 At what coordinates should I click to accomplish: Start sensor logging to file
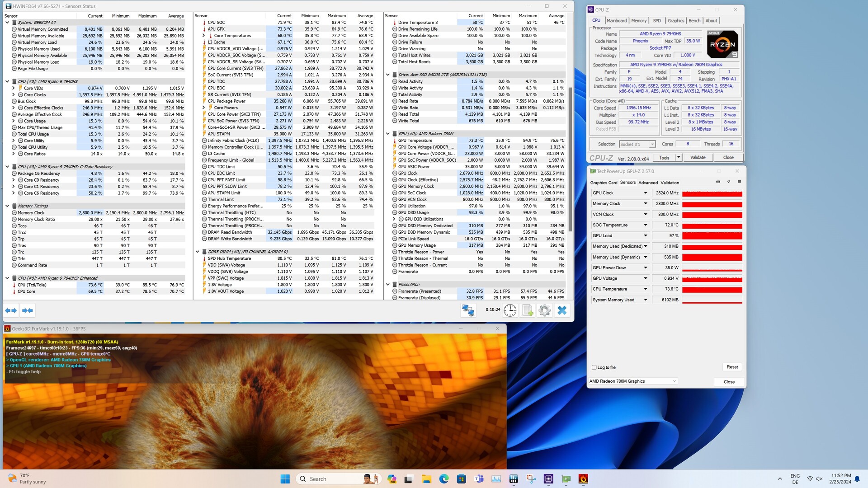tap(528, 310)
